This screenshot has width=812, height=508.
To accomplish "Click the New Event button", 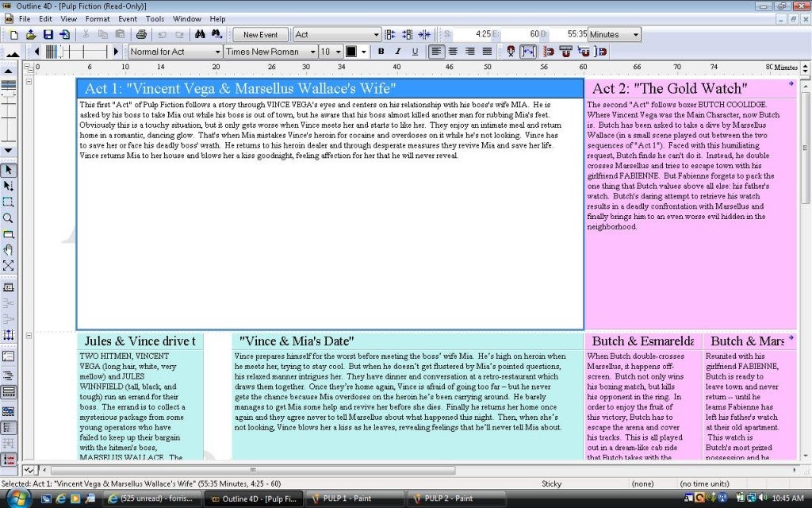I will [x=260, y=35].
